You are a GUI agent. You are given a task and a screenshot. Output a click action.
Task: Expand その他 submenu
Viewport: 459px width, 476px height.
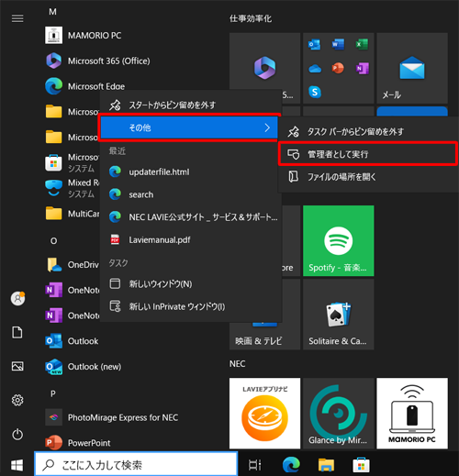[189, 127]
